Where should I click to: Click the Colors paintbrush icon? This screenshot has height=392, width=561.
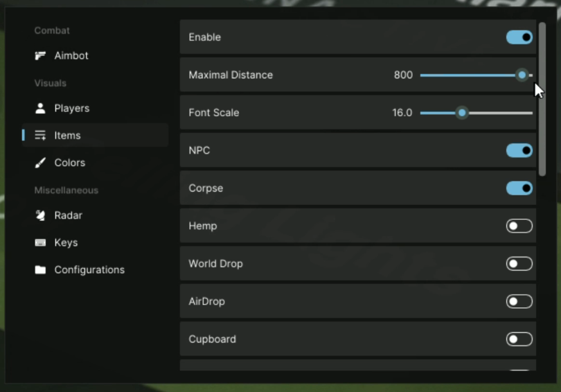(x=40, y=163)
